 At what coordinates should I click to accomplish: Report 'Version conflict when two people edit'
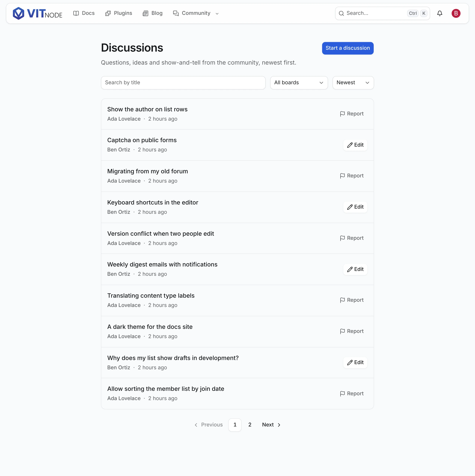[x=352, y=238]
